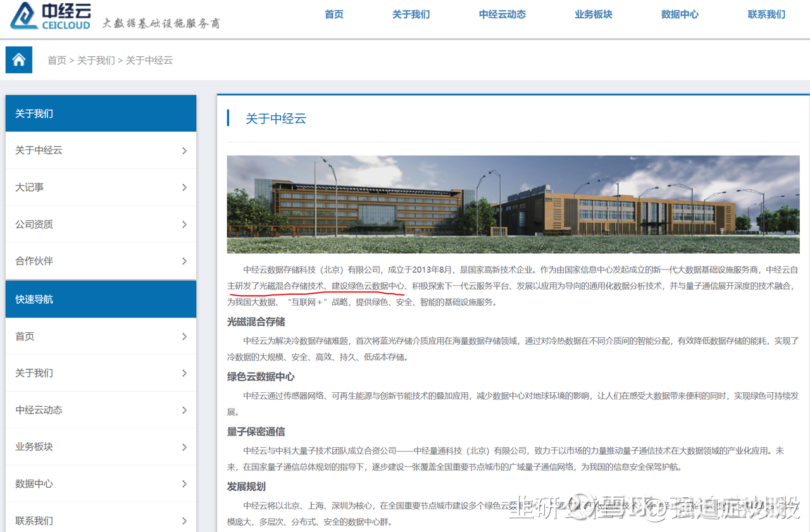This screenshot has width=810, height=532.
Task: Click 关于我们 in the breadcrumb trail
Action: coord(96,61)
